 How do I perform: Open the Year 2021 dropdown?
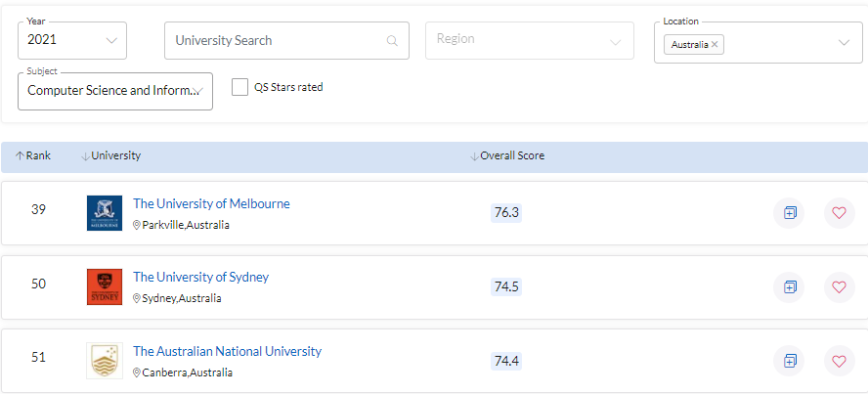click(72, 40)
